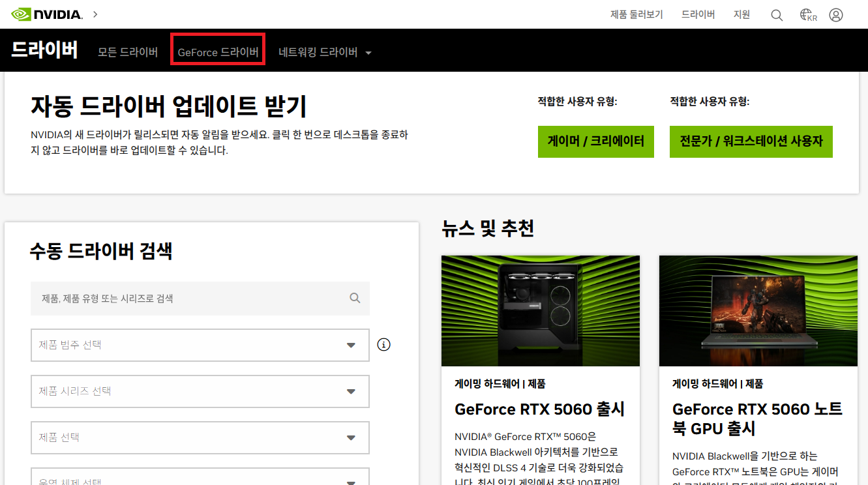Click the 수동 드라이버 검색 heading
The height and width of the screenshot is (485, 868).
(101, 250)
